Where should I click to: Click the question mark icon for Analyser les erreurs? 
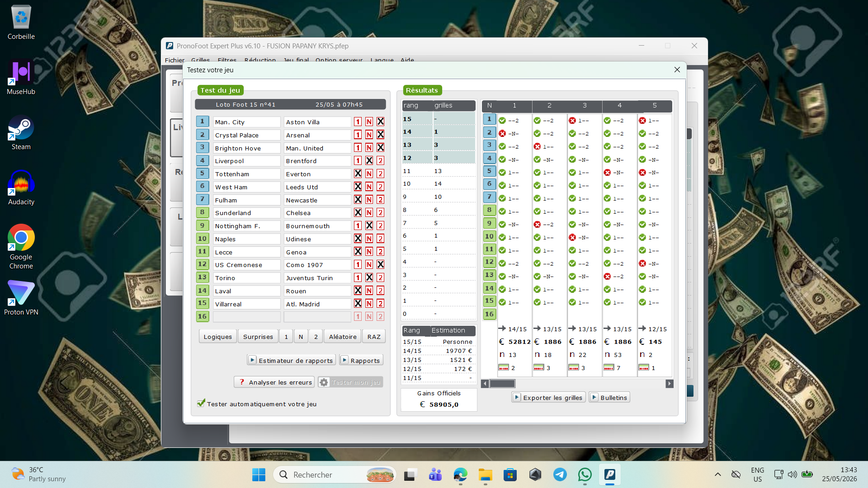pyautogui.click(x=242, y=382)
